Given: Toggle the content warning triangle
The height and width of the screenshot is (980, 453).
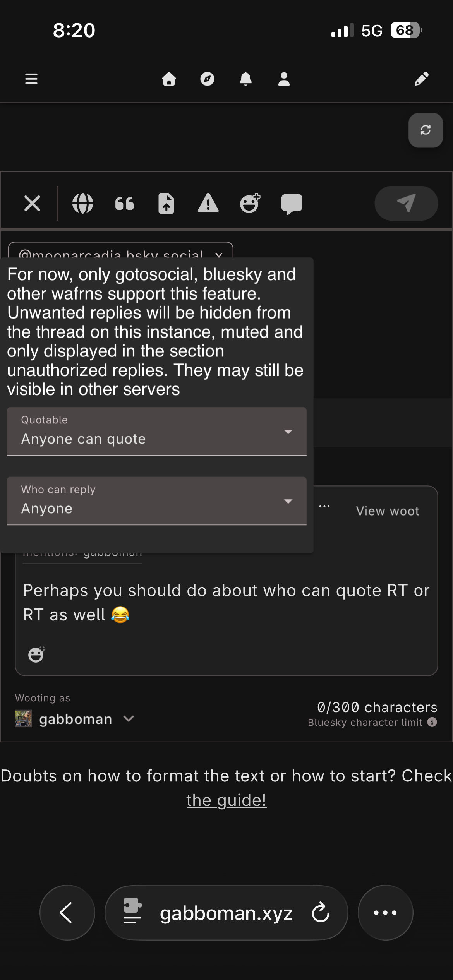Looking at the screenshot, I should pyautogui.click(x=208, y=203).
